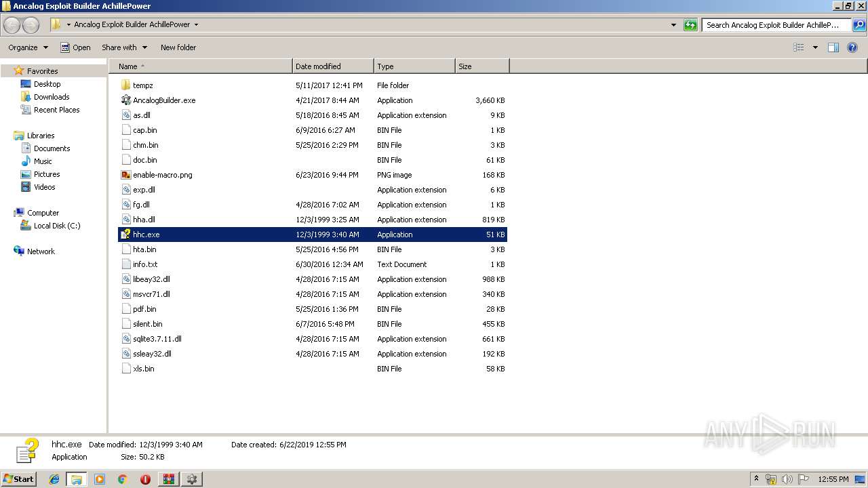Viewport: 868px width, 488px height.
Task: Select the libeay32.dll file icon
Action: (x=125, y=279)
